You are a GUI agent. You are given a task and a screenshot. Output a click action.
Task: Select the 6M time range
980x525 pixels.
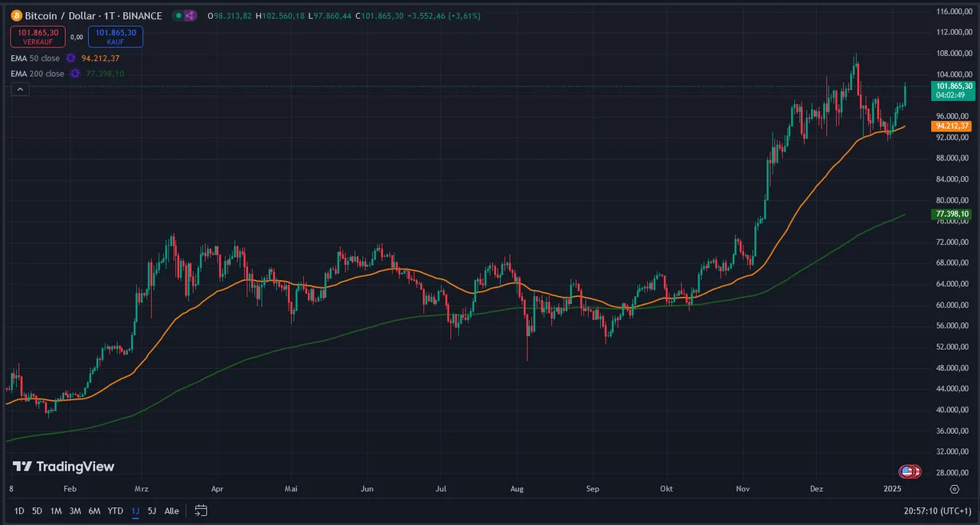pyautogui.click(x=94, y=510)
